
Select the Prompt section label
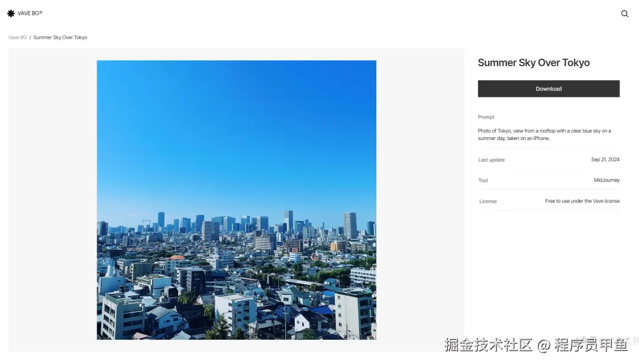486,117
